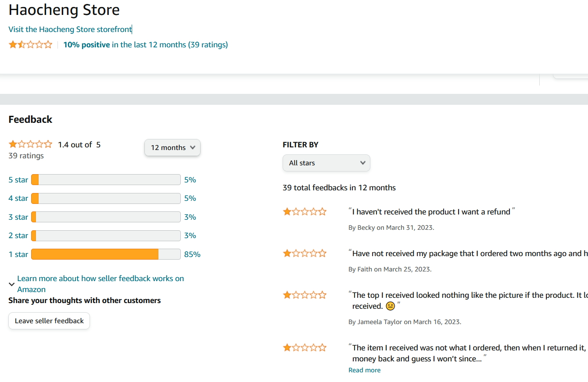This screenshot has height=382, width=588.
Task: Click Read more on the last review
Action: (x=364, y=370)
